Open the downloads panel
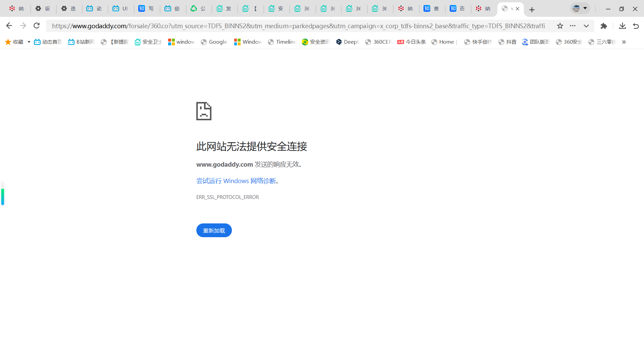Image resolution: width=644 pixels, height=342 pixels. click(622, 26)
